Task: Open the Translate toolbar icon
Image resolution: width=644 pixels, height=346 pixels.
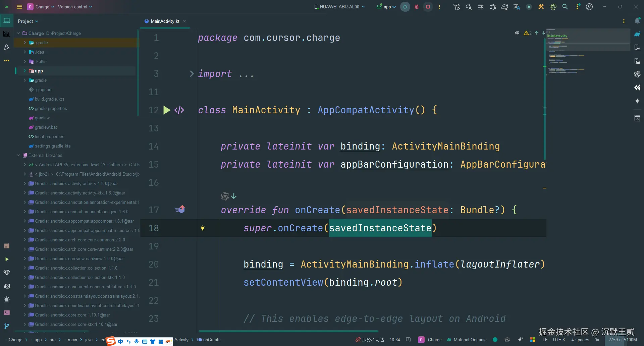Action: click(x=517, y=7)
